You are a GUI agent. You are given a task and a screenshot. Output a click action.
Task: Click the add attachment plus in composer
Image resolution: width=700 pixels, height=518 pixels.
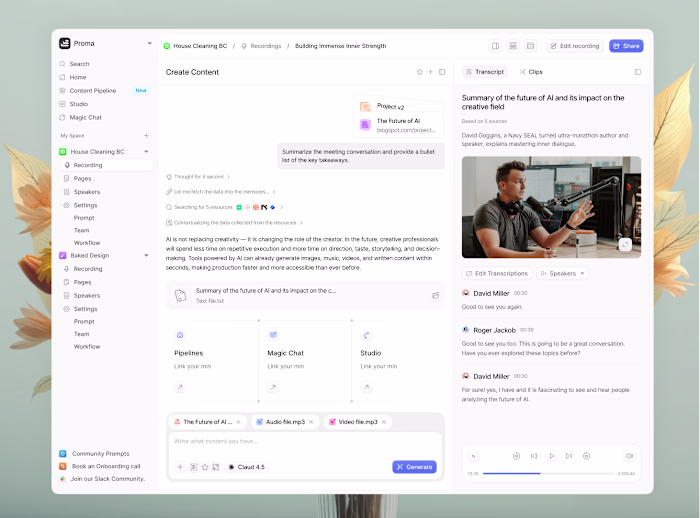pyautogui.click(x=180, y=467)
